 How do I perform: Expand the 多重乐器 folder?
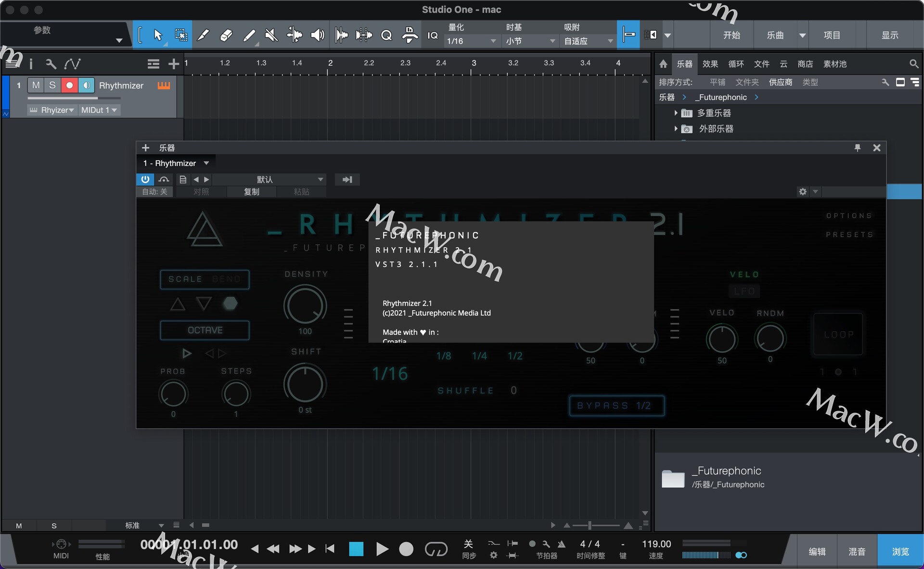[676, 113]
